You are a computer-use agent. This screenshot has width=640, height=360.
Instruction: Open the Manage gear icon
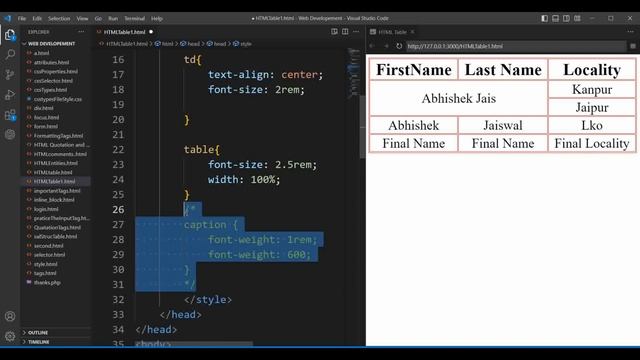coord(10,336)
